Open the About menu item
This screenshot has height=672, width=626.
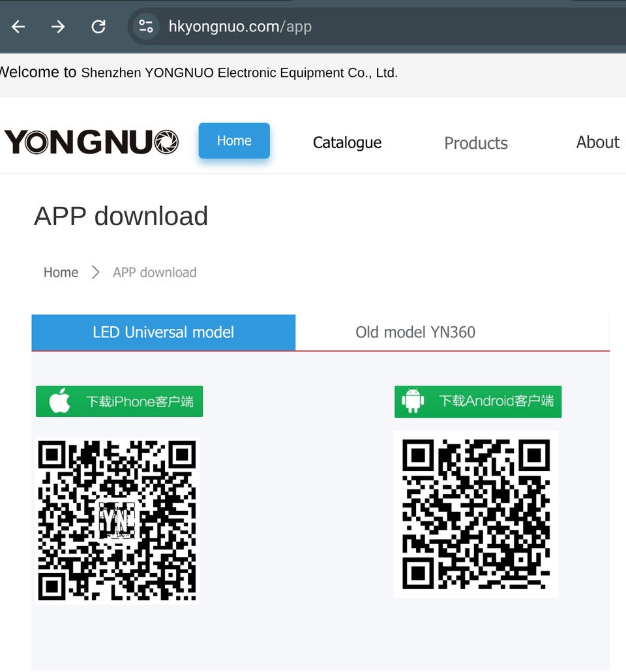(598, 142)
